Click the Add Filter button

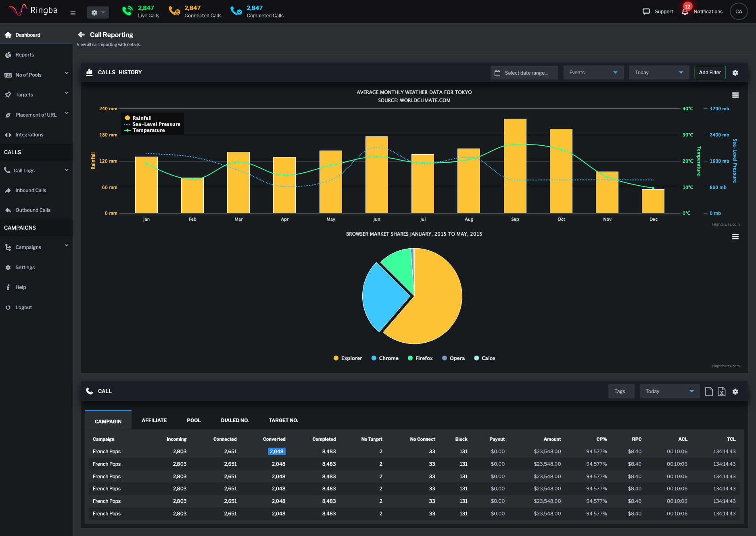710,73
